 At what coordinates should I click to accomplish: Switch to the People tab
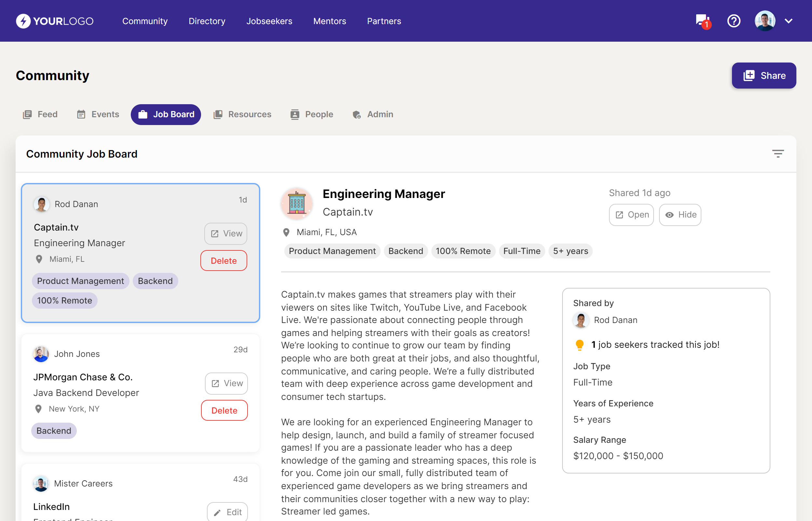[x=312, y=114]
